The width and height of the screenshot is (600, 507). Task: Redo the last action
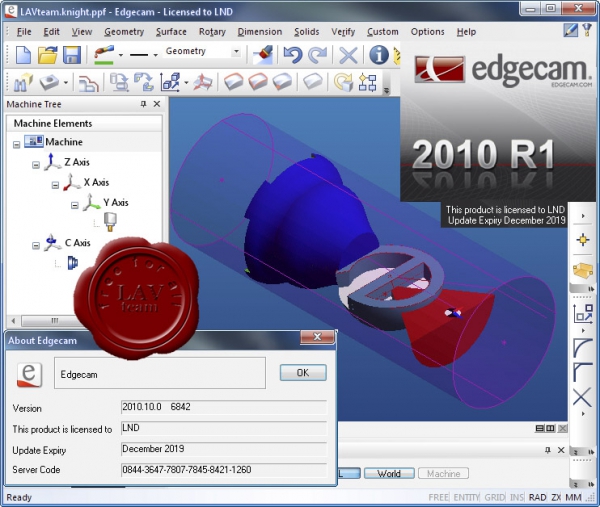coord(318,55)
